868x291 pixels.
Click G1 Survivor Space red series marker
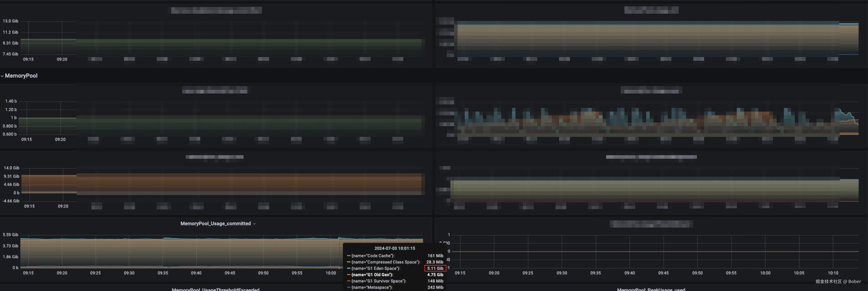pyautogui.click(x=348, y=281)
